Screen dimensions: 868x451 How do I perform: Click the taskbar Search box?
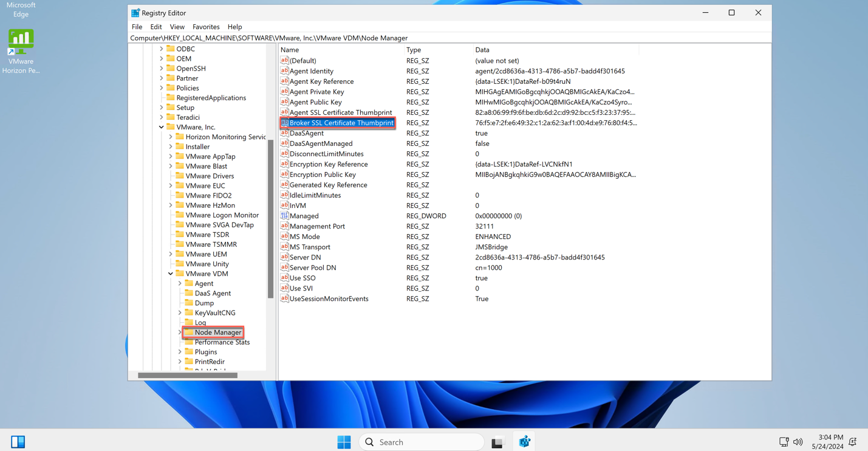click(x=422, y=442)
